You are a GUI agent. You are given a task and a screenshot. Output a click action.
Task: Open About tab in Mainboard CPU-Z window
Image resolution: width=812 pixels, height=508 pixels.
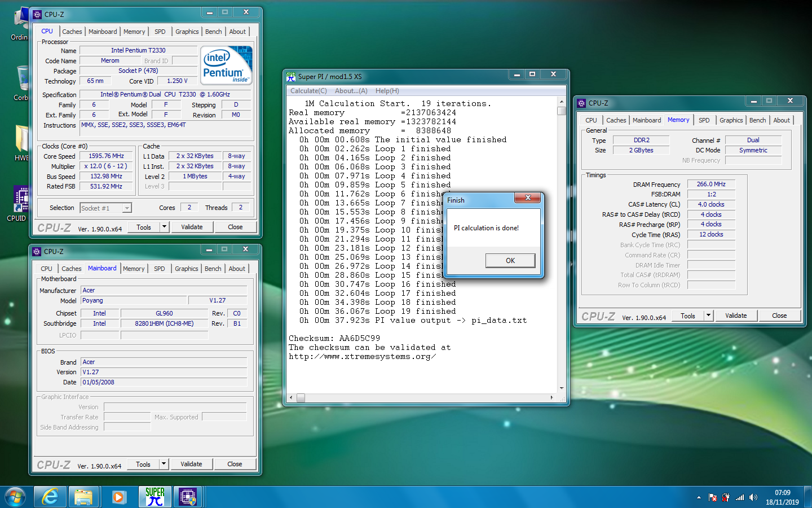(237, 269)
